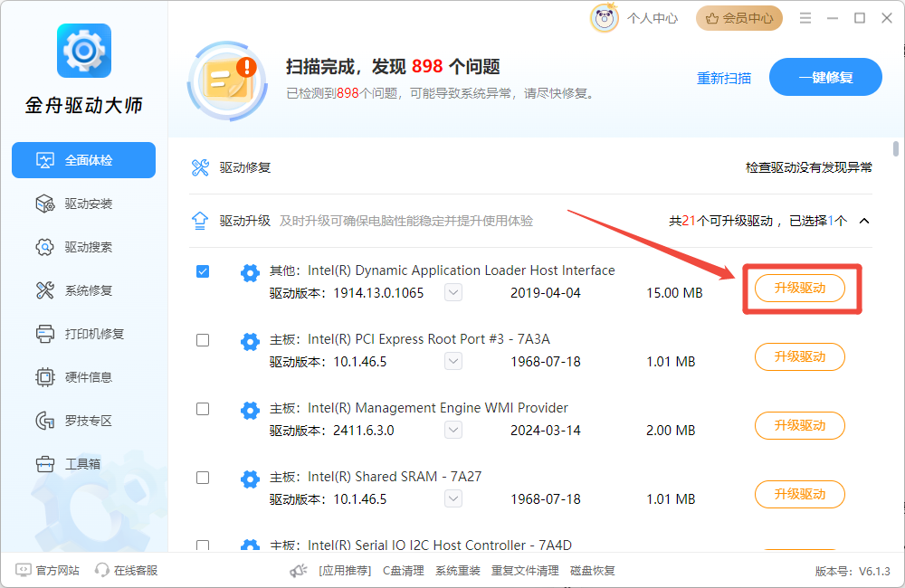Check the Shared SRAM - 7A27 driver

tap(203, 478)
